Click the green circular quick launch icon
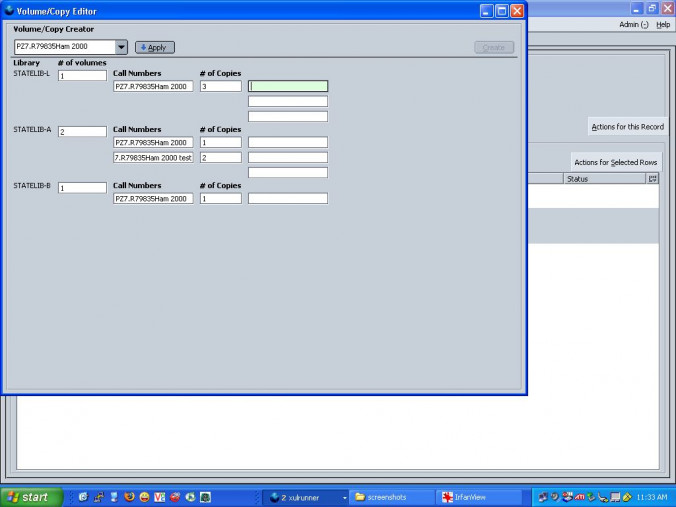 (190, 497)
